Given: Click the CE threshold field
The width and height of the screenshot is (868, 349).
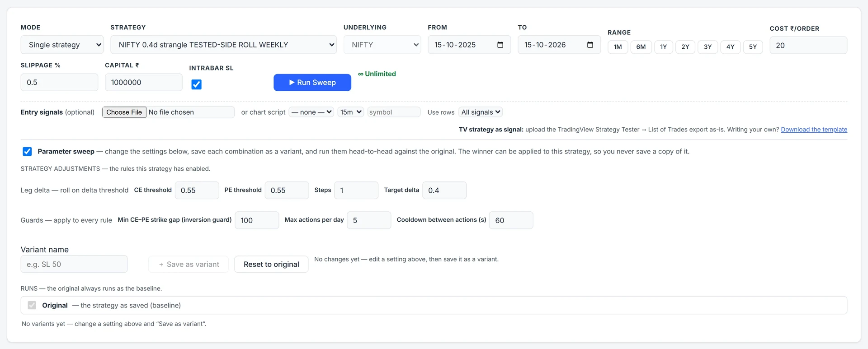Looking at the screenshot, I should pyautogui.click(x=197, y=190).
